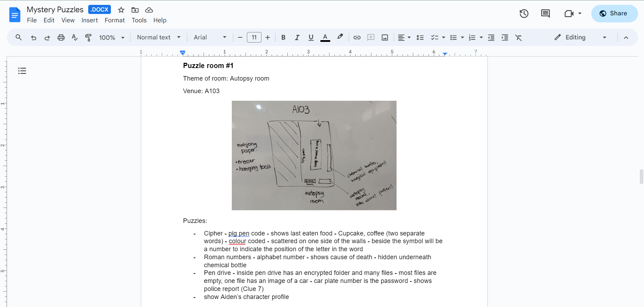This screenshot has height=307, width=644.
Task: Click the misspelled word colour
Action: [237, 241]
